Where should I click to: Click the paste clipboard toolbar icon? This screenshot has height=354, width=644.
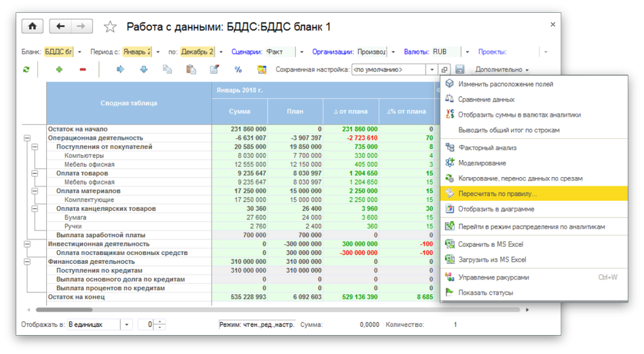click(191, 69)
